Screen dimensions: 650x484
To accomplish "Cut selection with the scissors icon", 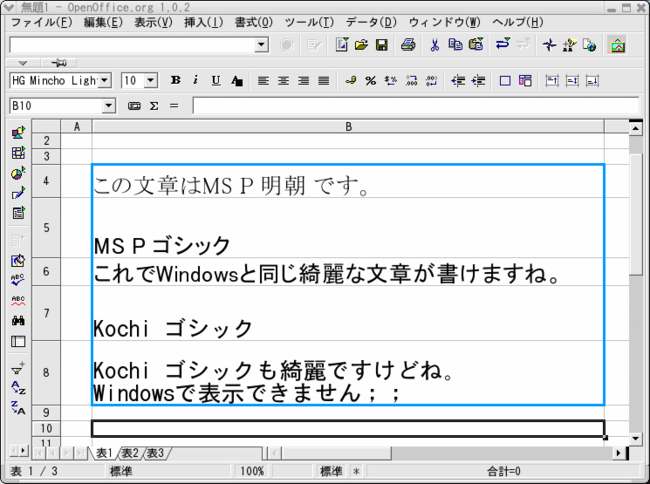I will 434,45.
